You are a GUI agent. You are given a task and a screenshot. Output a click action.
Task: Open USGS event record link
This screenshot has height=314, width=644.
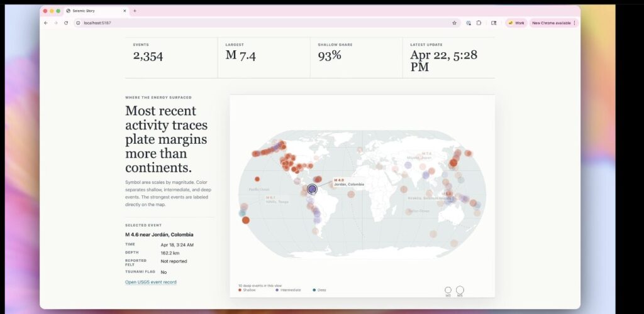click(150, 282)
